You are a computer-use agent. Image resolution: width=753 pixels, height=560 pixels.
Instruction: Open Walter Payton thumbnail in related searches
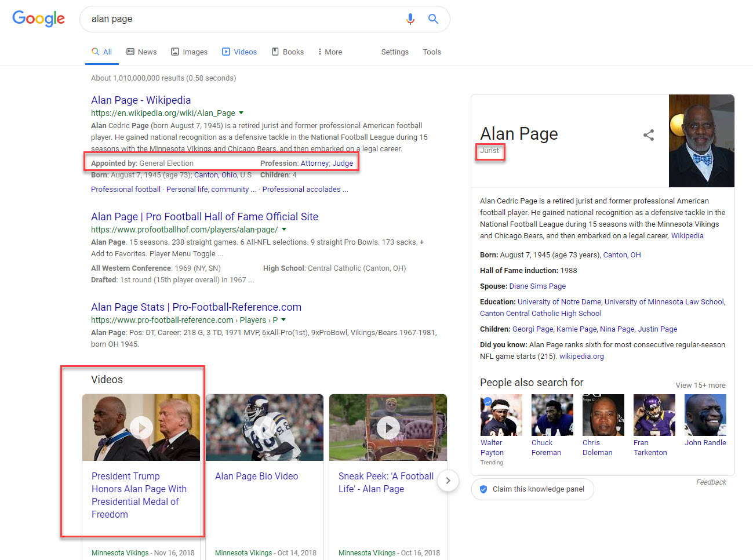point(501,415)
